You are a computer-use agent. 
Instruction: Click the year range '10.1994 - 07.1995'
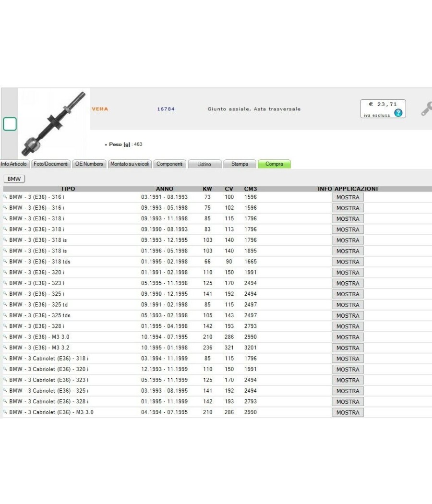click(164, 337)
